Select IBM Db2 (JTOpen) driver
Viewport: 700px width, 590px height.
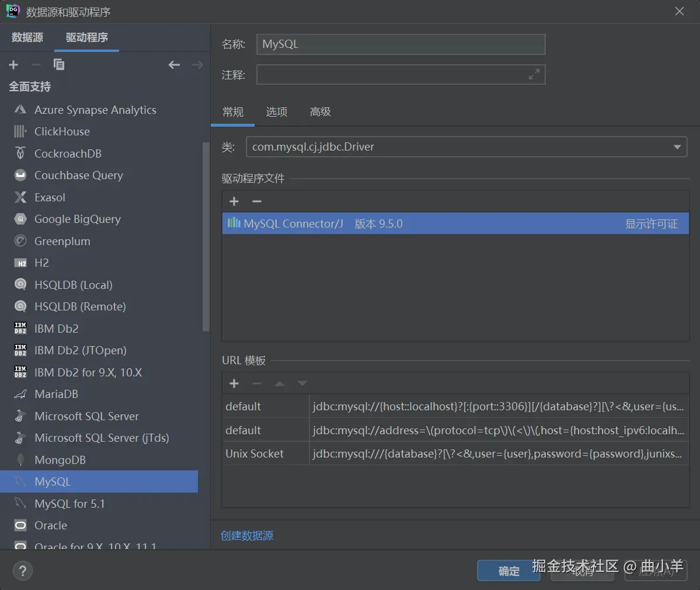tap(99, 350)
